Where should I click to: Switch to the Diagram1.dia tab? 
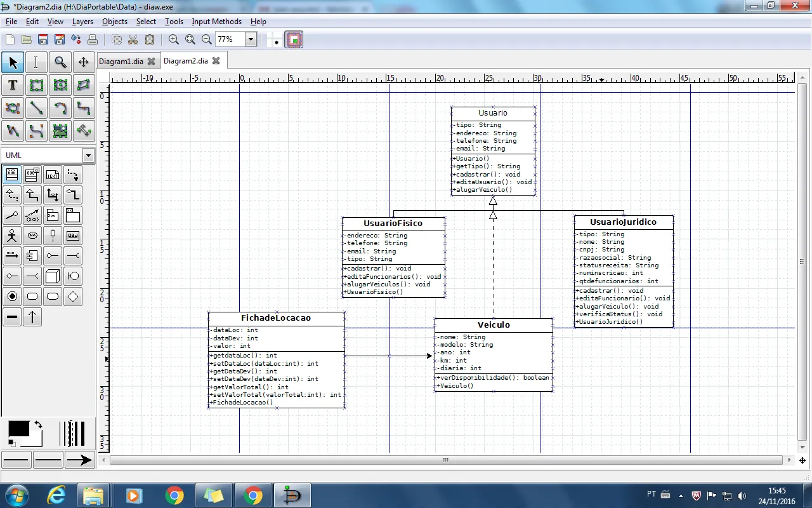(121, 62)
